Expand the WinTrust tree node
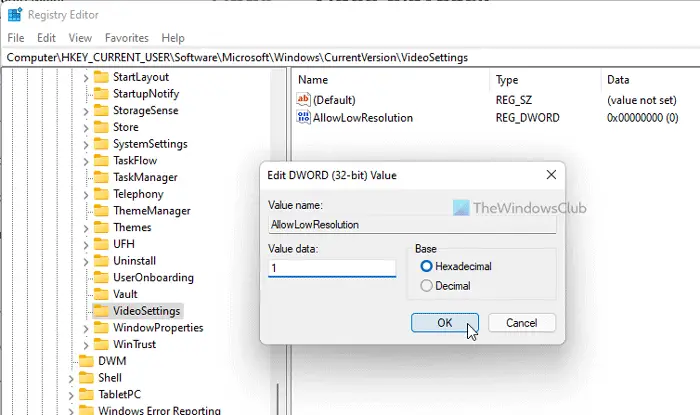The width and height of the screenshot is (700, 415). click(86, 345)
